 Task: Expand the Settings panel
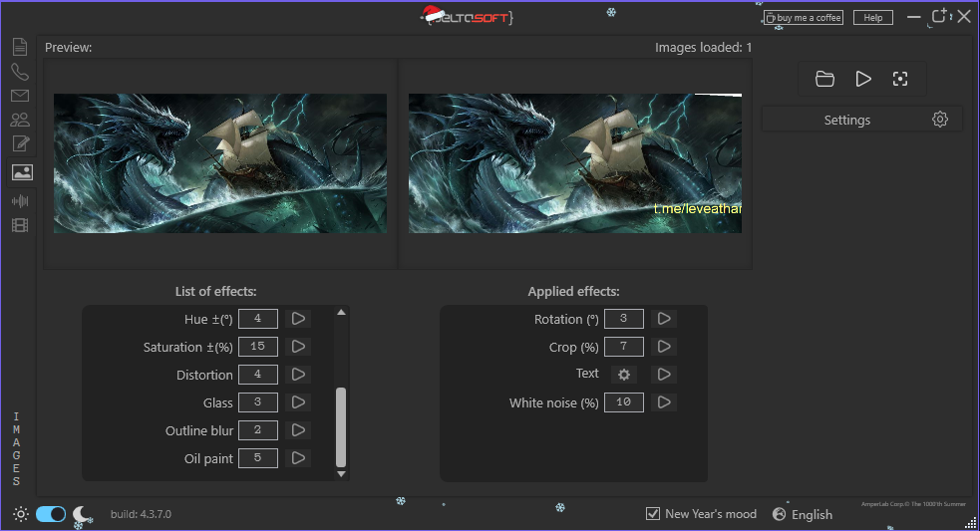pyautogui.click(x=861, y=120)
